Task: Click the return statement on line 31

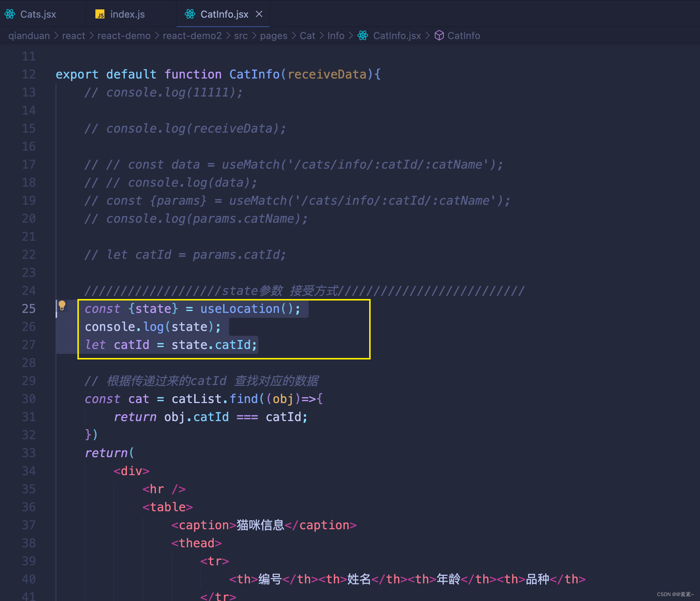Action: tap(211, 417)
